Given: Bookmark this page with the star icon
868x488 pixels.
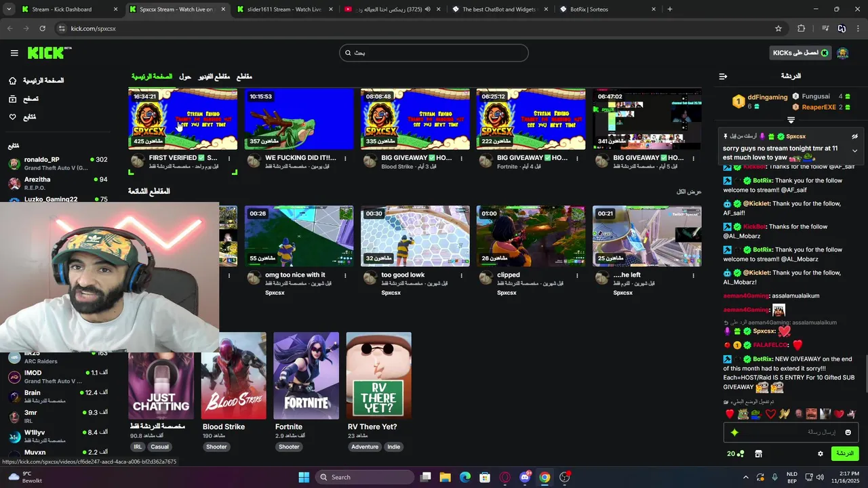Looking at the screenshot, I should 778,28.
